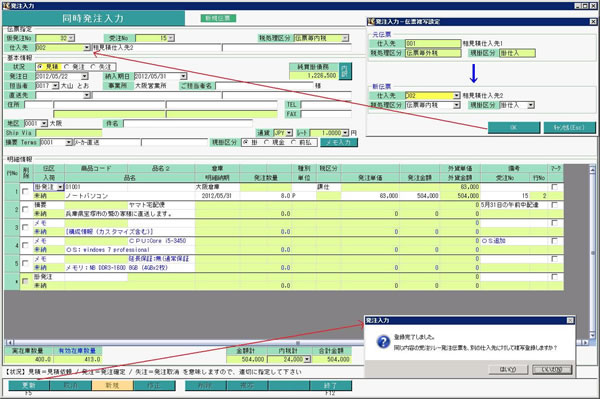Close the 登録完了 confirmation dialog via X
The height and width of the screenshot is (399, 600).
570,320
